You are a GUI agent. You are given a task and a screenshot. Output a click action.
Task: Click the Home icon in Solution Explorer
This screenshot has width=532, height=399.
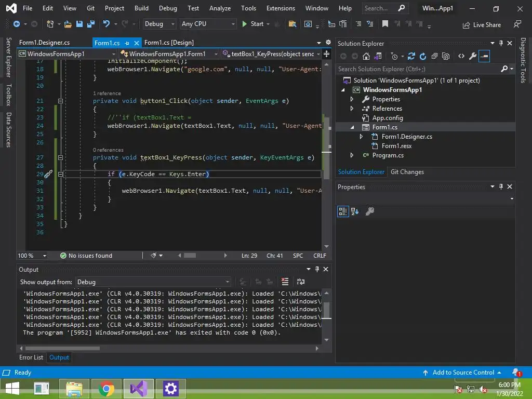coord(366,56)
